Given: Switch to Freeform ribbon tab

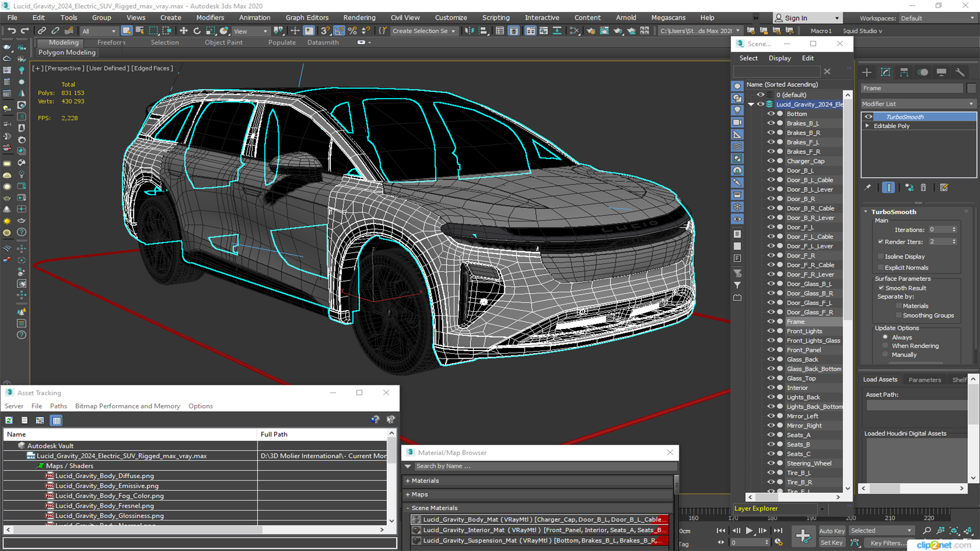Looking at the screenshot, I should pyautogui.click(x=111, y=42).
